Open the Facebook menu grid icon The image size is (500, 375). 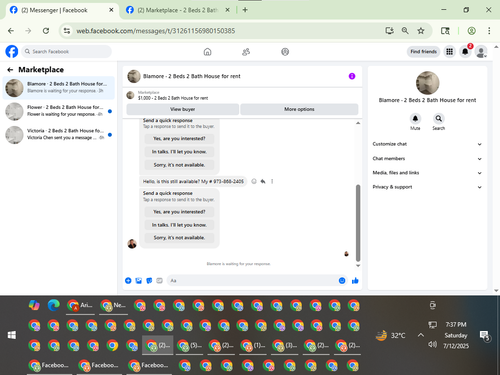coord(450,52)
